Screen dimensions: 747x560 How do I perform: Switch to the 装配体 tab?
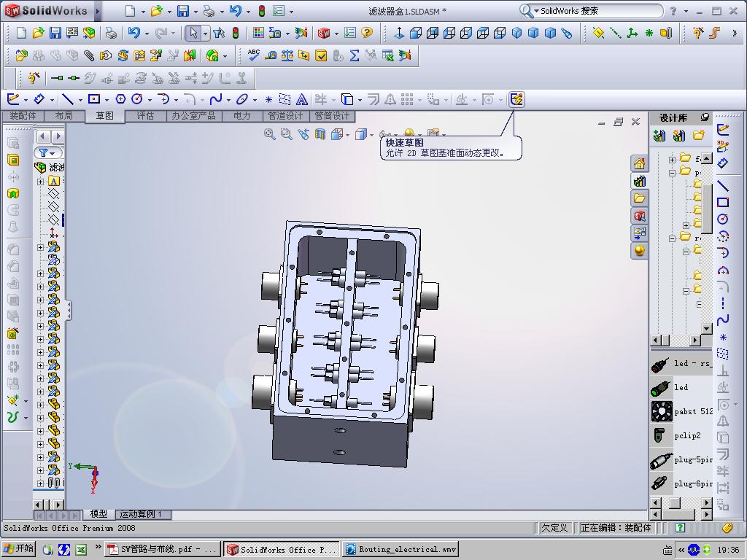(x=23, y=116)
